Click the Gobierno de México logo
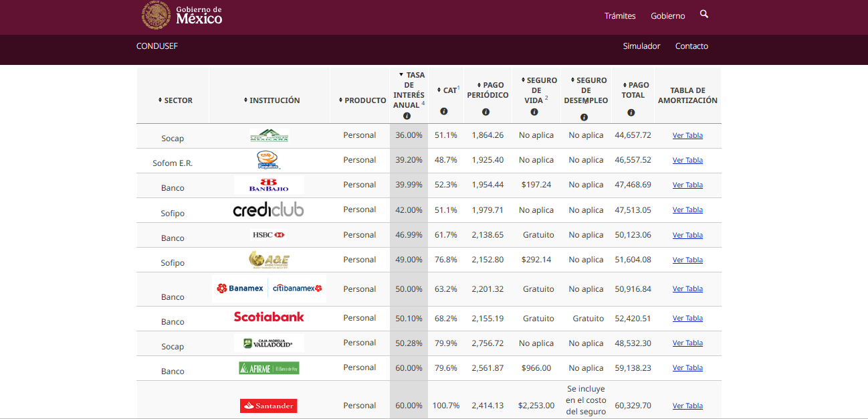The width and height of the screenshot is (868, 419). click(x=182, y=15)
